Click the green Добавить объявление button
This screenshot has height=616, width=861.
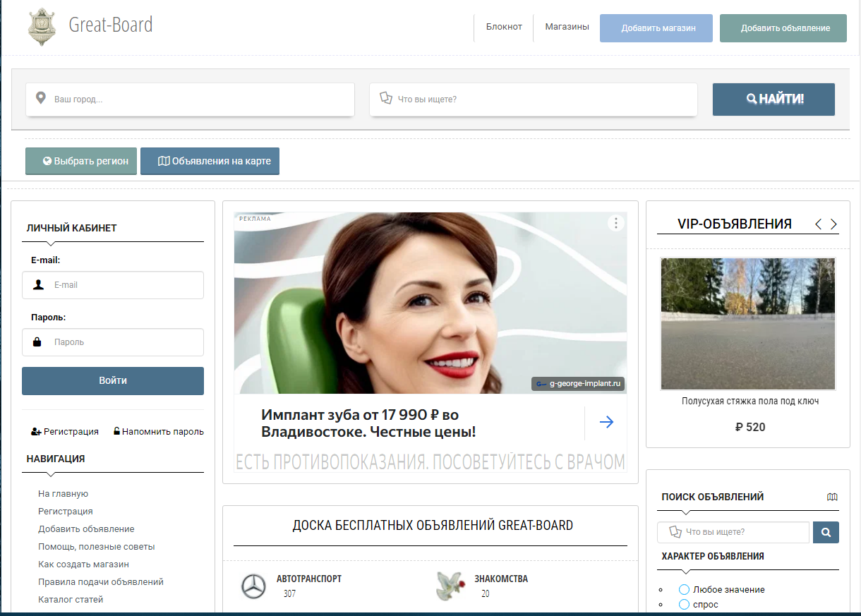click(783, 28)
